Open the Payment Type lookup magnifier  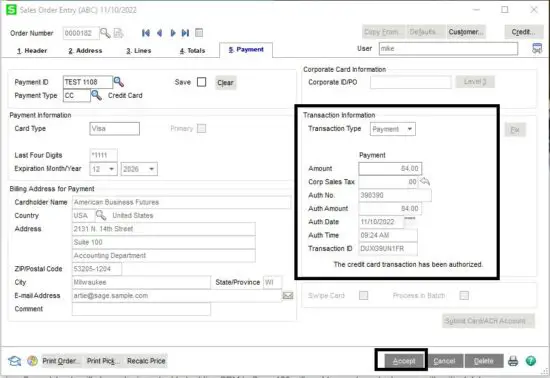pyautogui.click(x=96, y=95)
